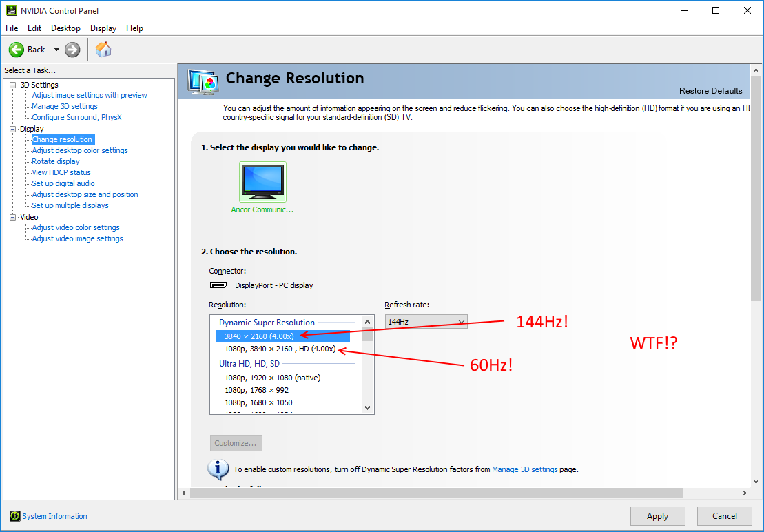Click the disabled Customize button

[x=236, y=443]
